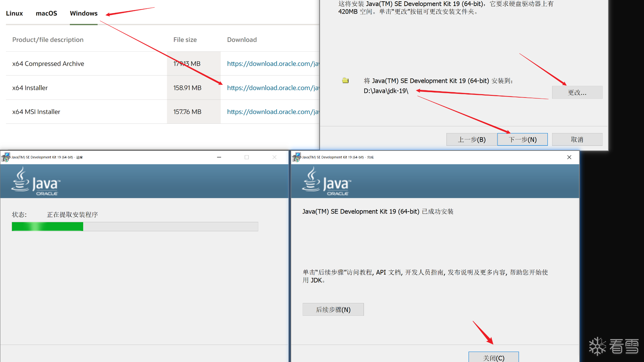Select the Windows downloads tab
Viewport: 644px width, 362px height.
click(84, 13)
